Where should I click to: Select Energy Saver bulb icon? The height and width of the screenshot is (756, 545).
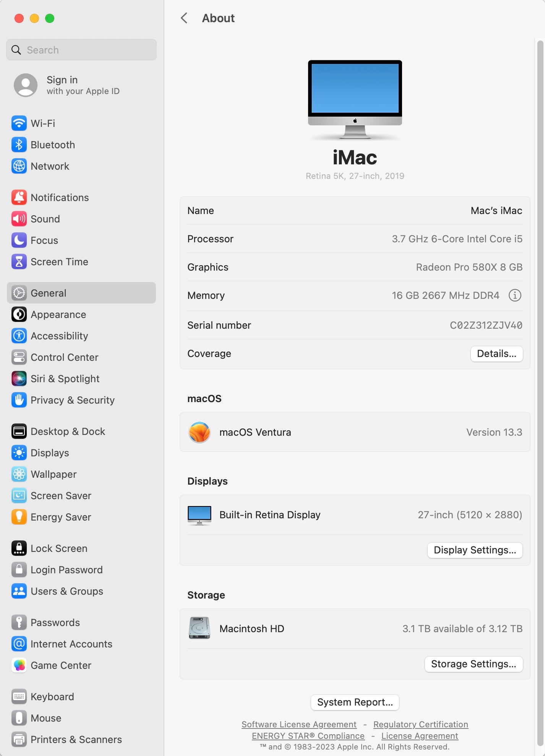click(19, 517)
